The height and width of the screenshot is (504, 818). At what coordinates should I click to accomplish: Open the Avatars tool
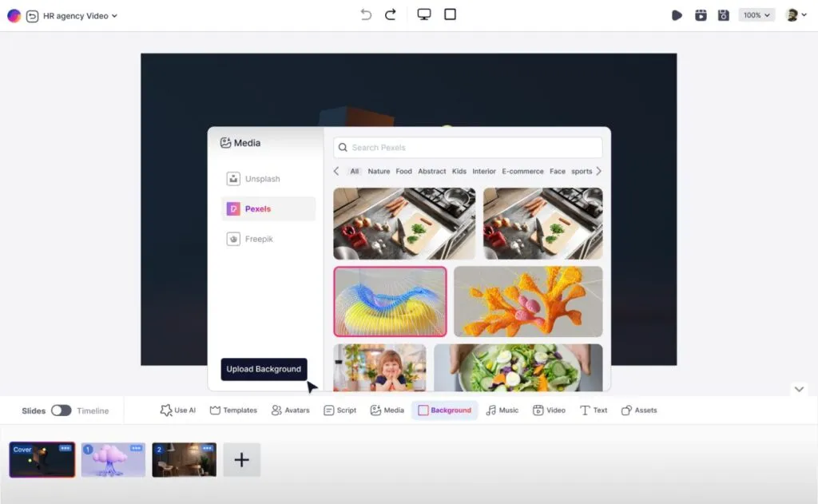click(290, 410)
